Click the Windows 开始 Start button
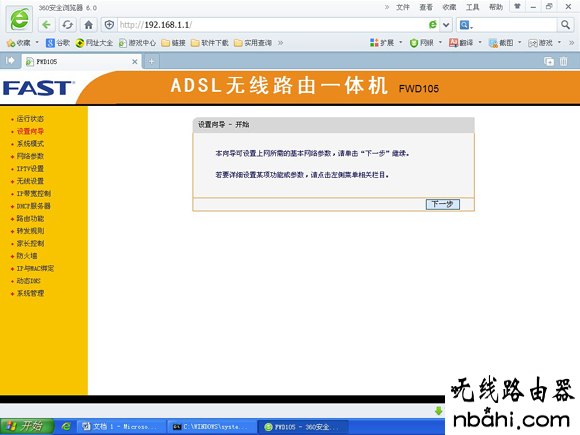The image size is (580, 435). [x=27, y=426]
